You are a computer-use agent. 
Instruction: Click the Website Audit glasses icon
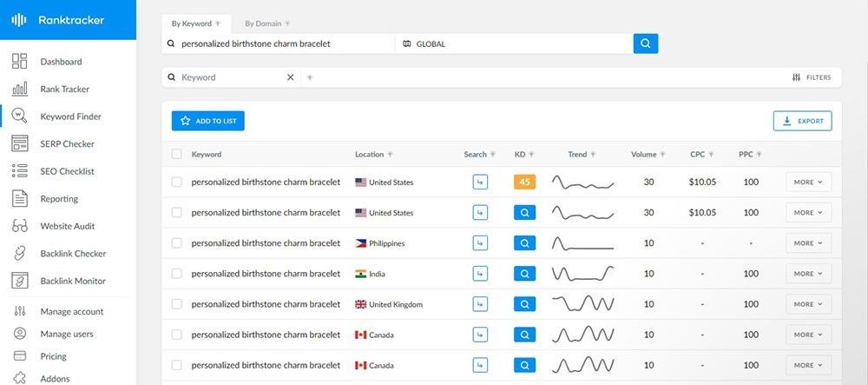pos(19,226)
